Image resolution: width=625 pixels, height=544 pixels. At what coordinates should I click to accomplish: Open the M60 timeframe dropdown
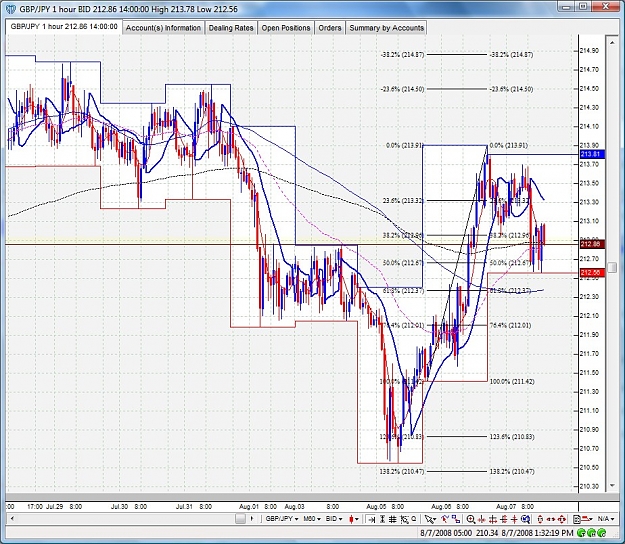pos(312,519)
